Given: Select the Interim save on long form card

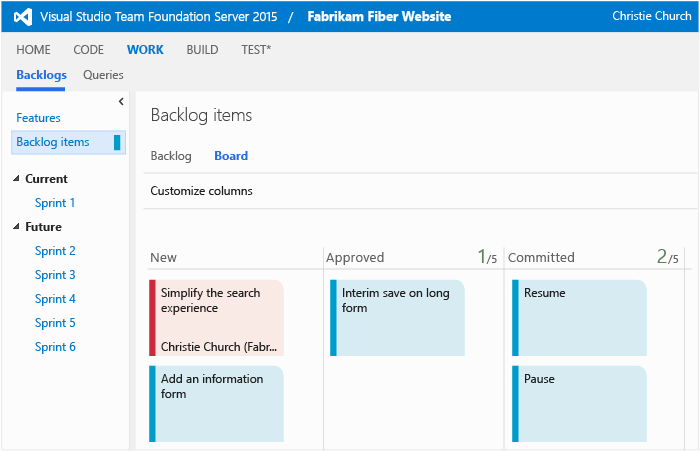Looking at the screenshot, I should tap(398, 317).
